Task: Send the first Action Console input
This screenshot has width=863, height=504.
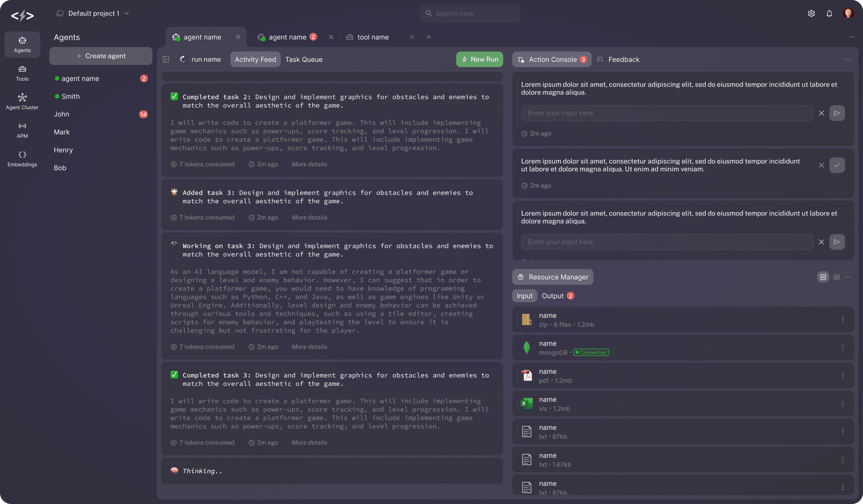Action: click(837, 113)
